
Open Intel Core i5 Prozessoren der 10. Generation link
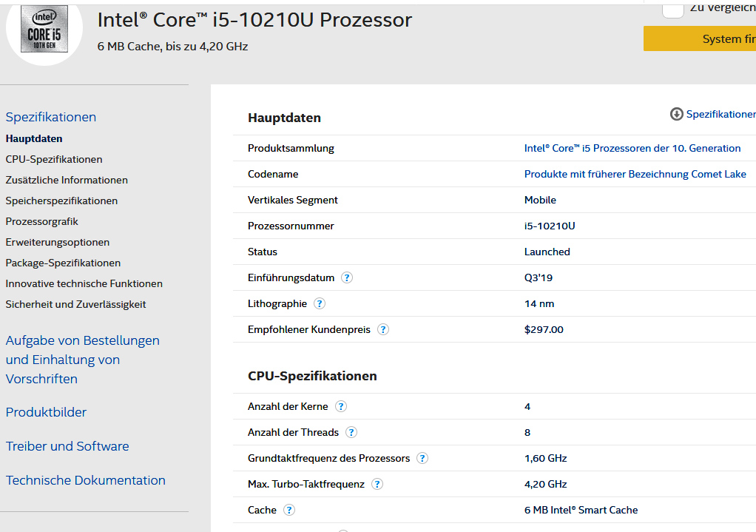[632, 149]
